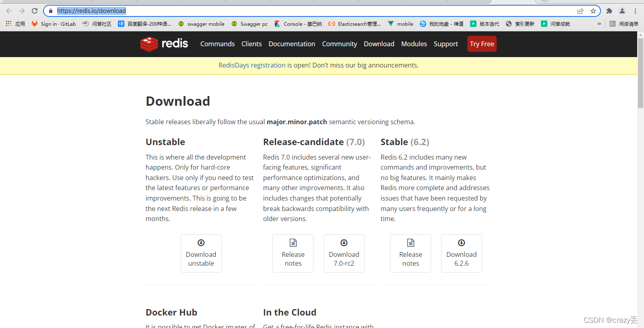Open the swagger mobile bookmark

(x=201, y=24)
